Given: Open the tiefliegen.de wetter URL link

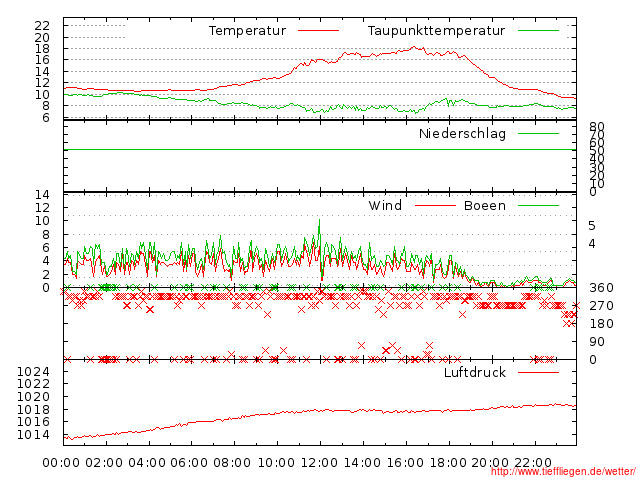Looking at the screenshot, I should (x=563, y=471).
